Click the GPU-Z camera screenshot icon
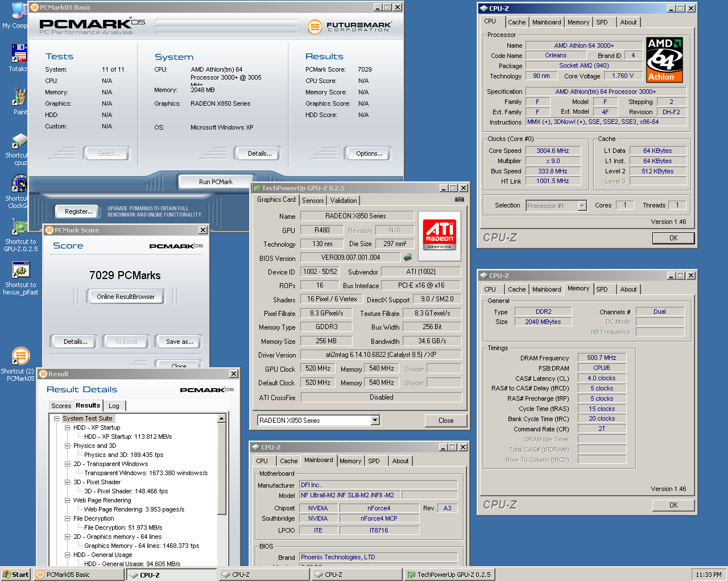The height and width of the screenshot is (582, 728). 460,199
